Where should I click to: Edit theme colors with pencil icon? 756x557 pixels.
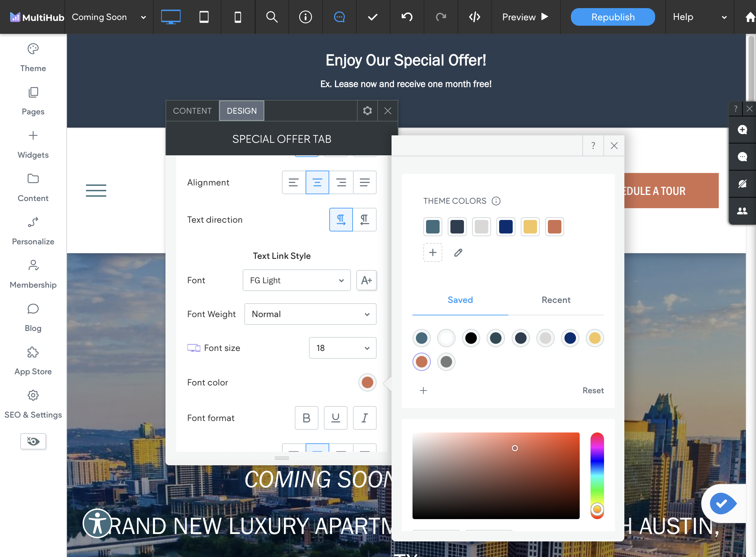(458, 252)
